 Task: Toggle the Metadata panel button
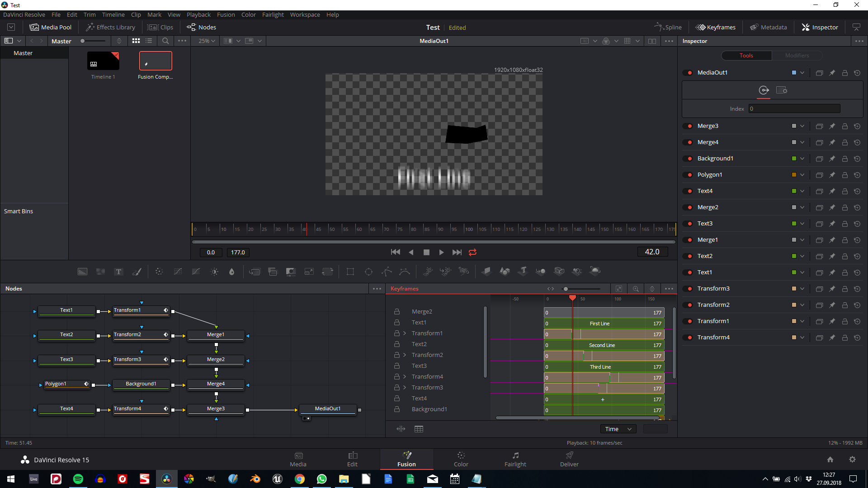click(769, 28)
